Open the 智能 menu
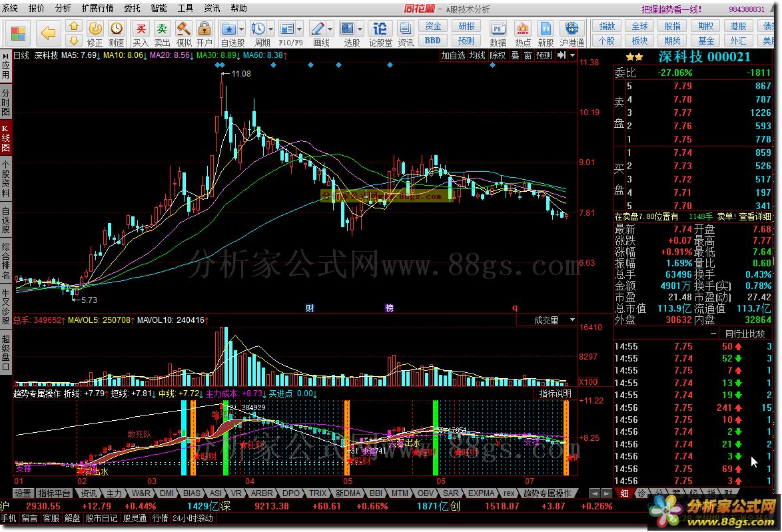 pos(159,8)
